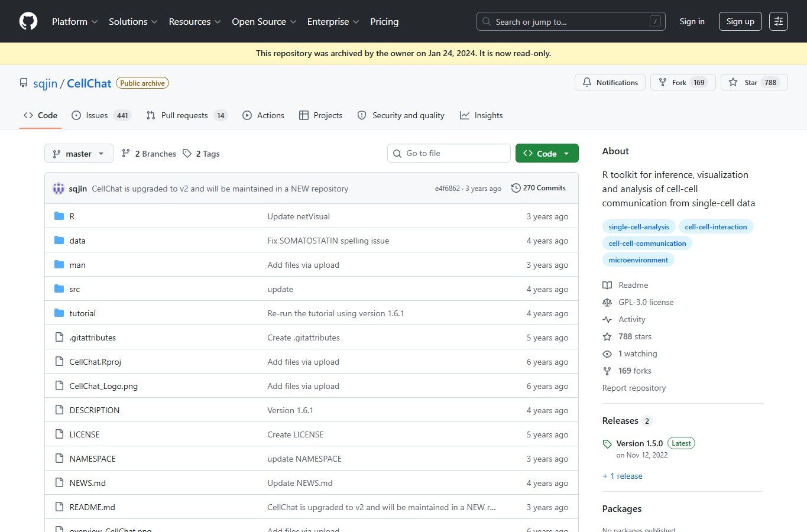Select the cell-cell-interaction topic tag

pyautogui.click(x=716, y=227)
